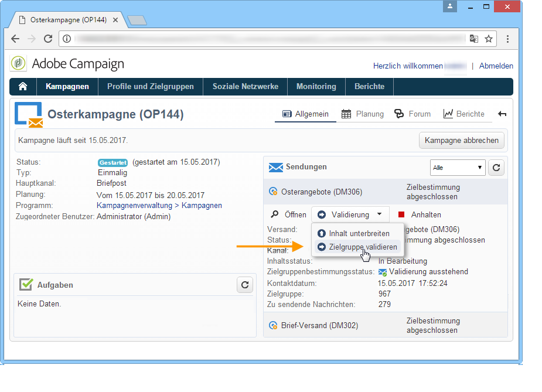This screenshot has width=542, height=392.
Task: Click Anhalten to pause the delivery
Action: tap(426, 214)
